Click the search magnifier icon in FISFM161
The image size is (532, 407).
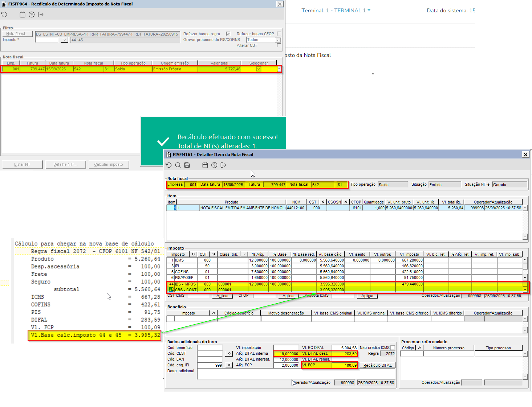(x=178, y=165)
